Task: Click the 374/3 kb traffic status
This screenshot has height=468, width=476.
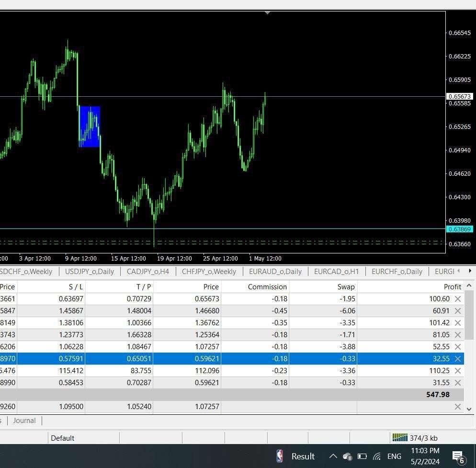Action: point(423,438)
